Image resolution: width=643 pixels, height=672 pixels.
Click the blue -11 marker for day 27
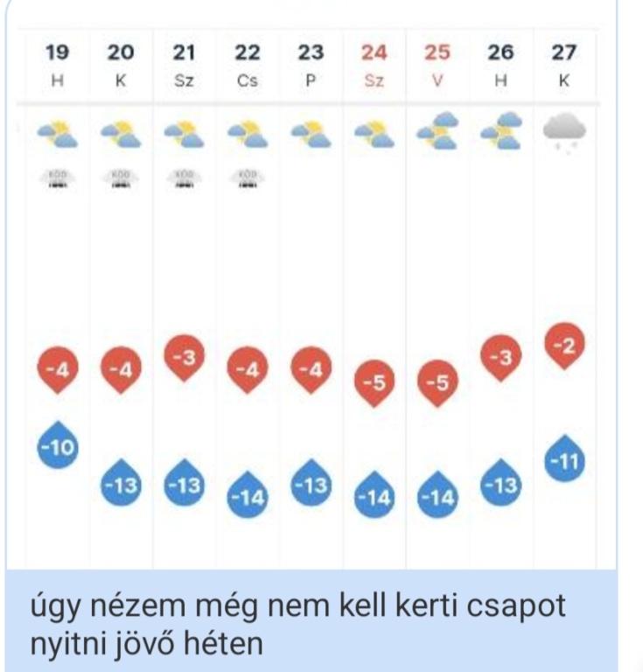click(565, 460)
